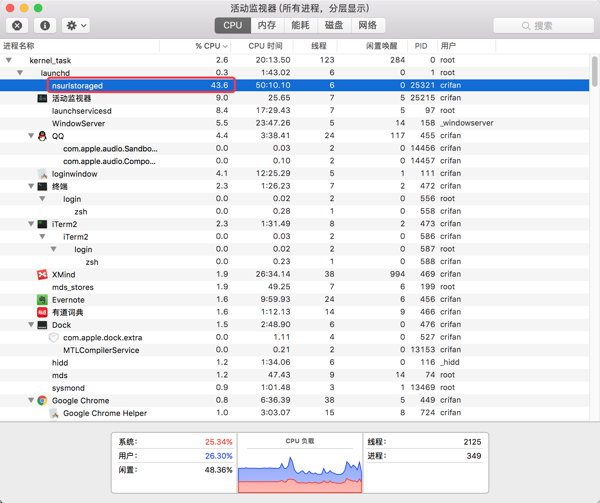Click the loginwindow process icon
Screen dimensions: 600x503
pyautogui.click(x=42, y=174)
